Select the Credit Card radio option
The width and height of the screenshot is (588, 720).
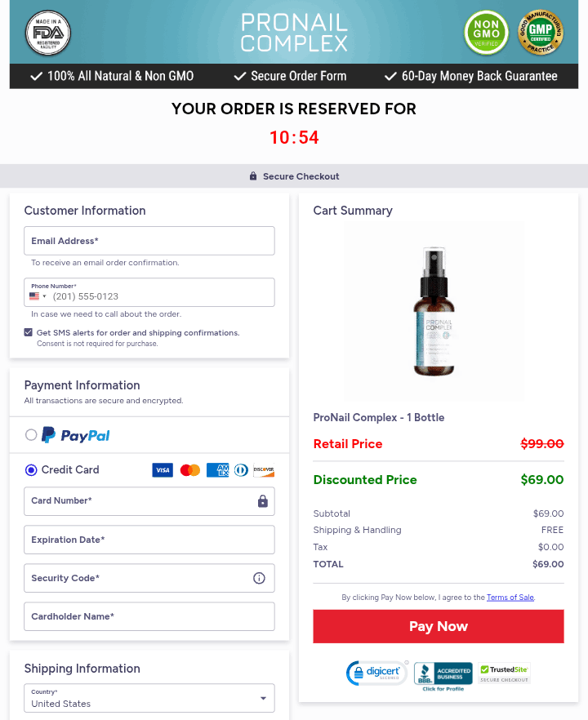(31, 469)
